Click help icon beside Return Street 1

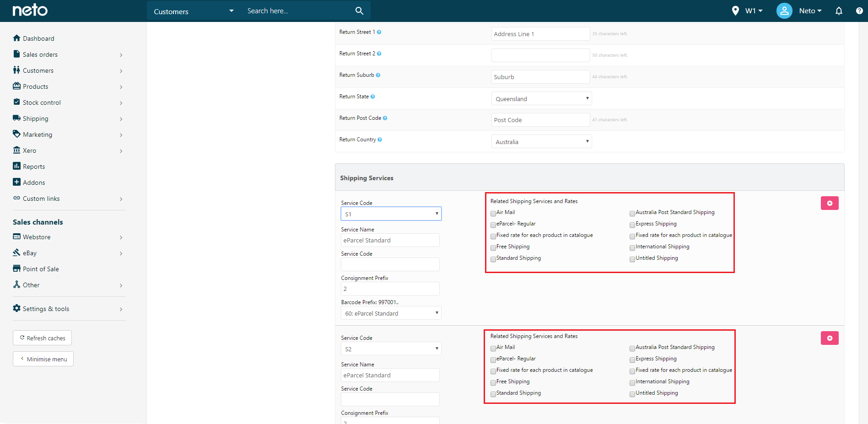tap(379, 32)
